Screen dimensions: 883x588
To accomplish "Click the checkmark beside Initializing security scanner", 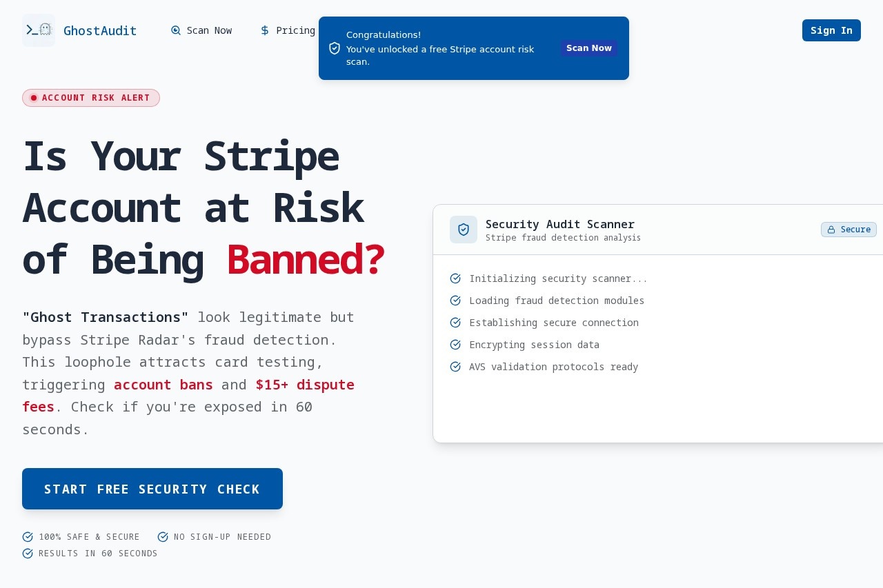I will pyautogui.click(x=455, y=278).
